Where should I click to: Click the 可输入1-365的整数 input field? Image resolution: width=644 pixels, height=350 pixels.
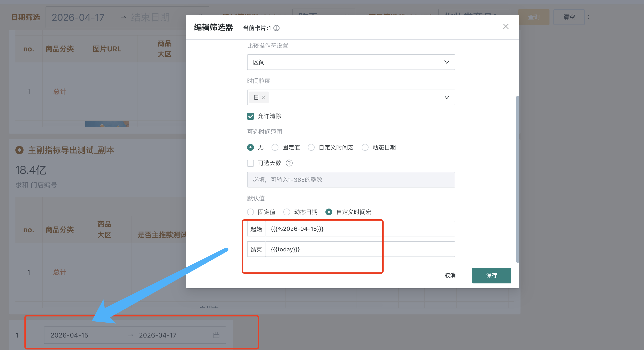pyautogui.click(x=351, y=180)
